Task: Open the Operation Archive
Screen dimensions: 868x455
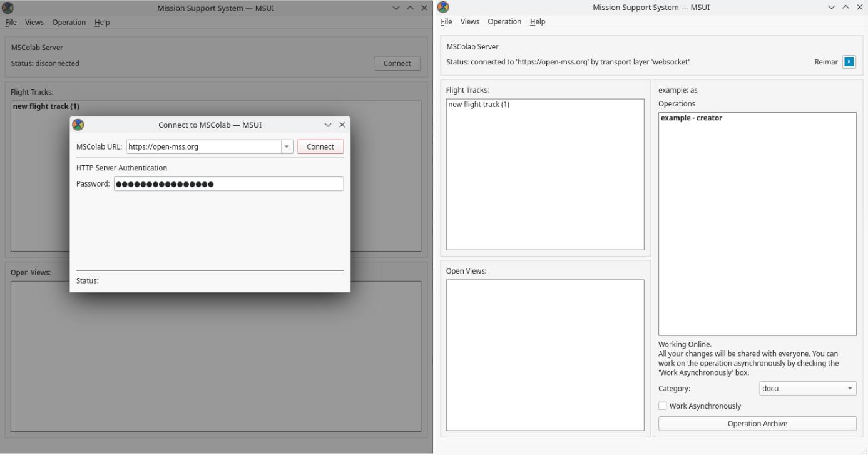Action: pyautogui.click(x=757, y=424)
